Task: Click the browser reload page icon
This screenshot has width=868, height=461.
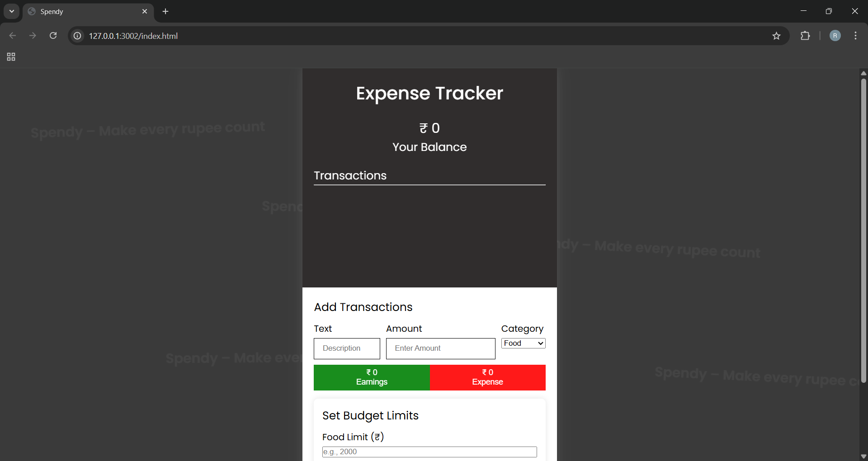Action: (53, 36)
